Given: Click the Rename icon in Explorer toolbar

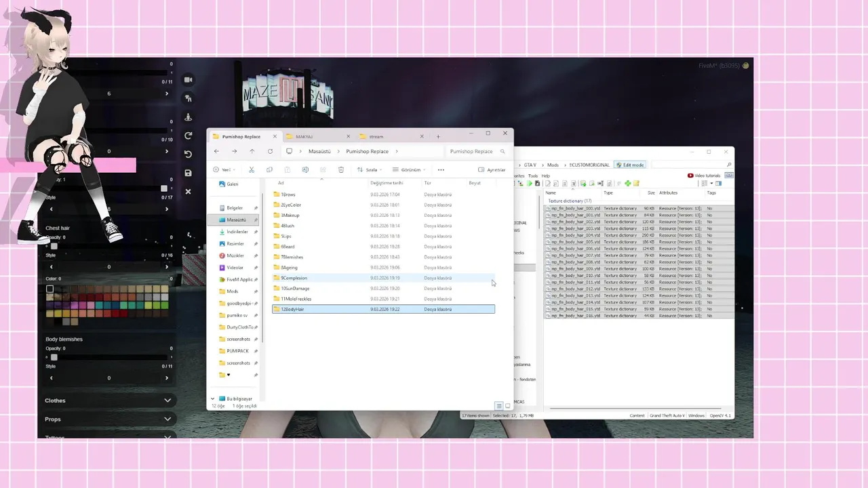Looking at the screenshot, I should tap(305, 169).
